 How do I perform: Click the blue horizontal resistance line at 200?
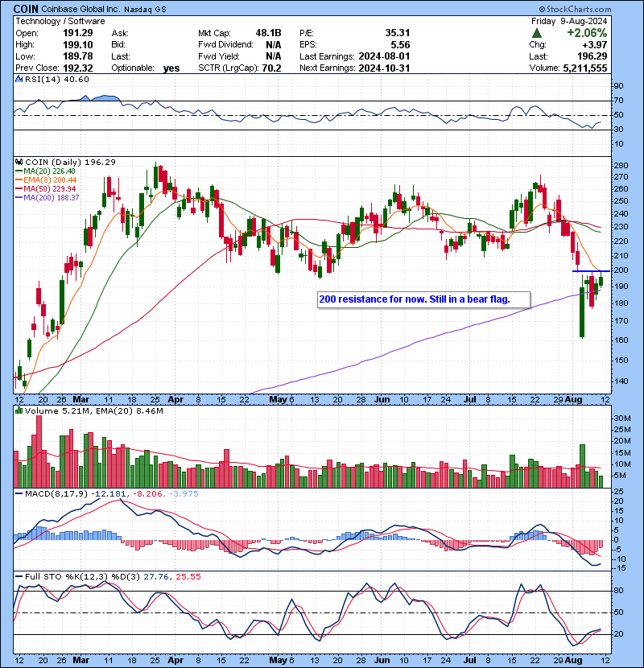(x=591, y=271)
